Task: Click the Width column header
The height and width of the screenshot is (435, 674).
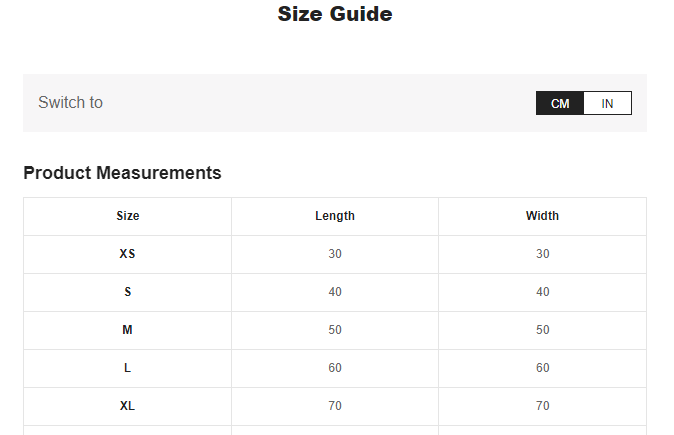Action: [542, 216]
